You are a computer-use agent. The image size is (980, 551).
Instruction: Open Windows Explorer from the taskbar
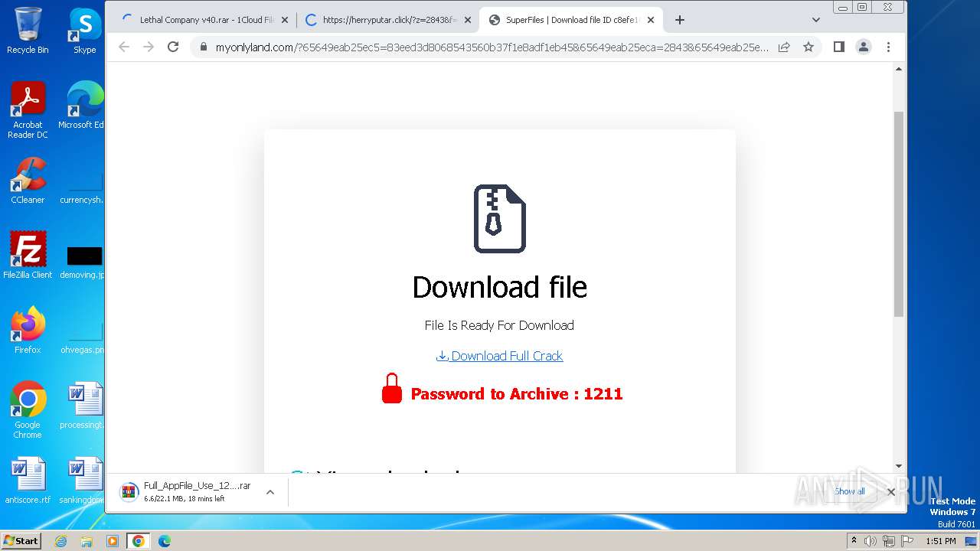87,541
